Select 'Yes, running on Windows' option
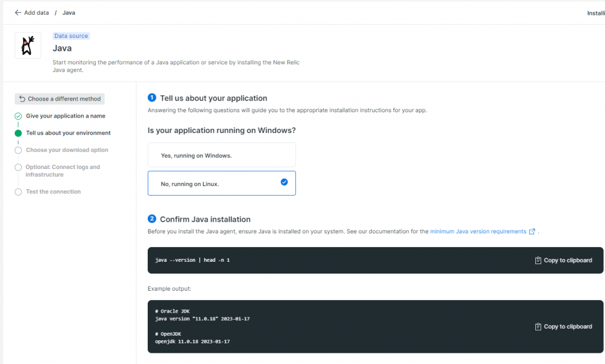This screenshot has height=364, width=605. [222, 155]
